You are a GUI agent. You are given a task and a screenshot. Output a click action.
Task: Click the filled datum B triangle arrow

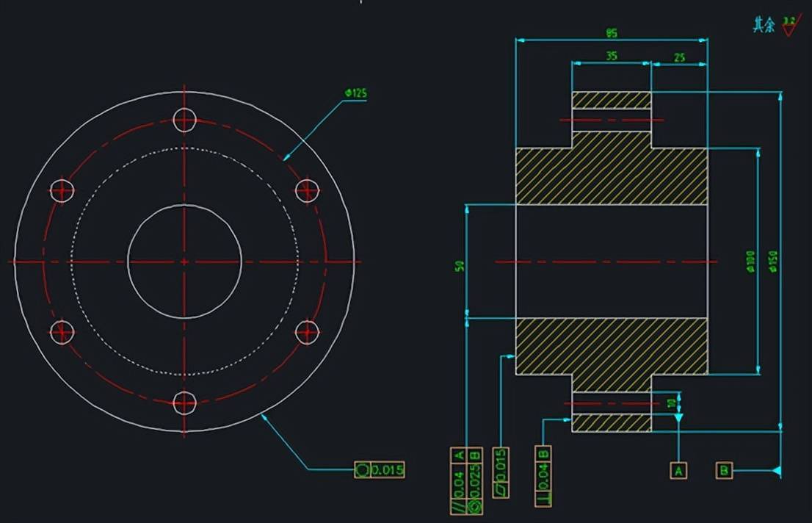pos(775,471)
